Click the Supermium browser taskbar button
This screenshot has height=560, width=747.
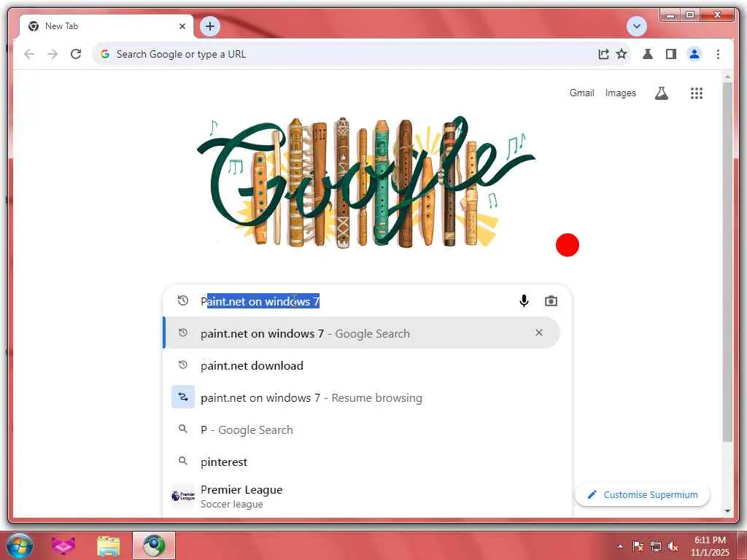pos(154,545)
